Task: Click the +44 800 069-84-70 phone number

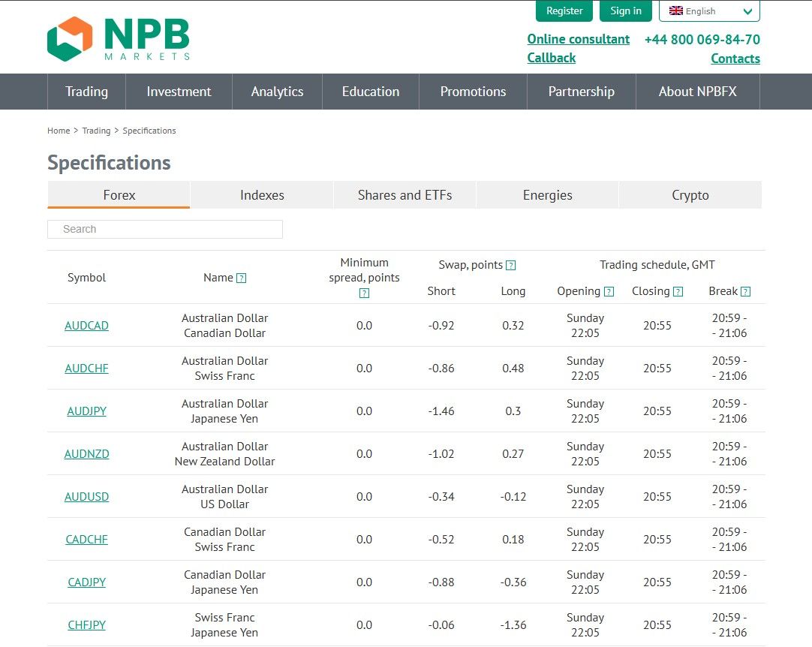Action: tap(702, 39)
